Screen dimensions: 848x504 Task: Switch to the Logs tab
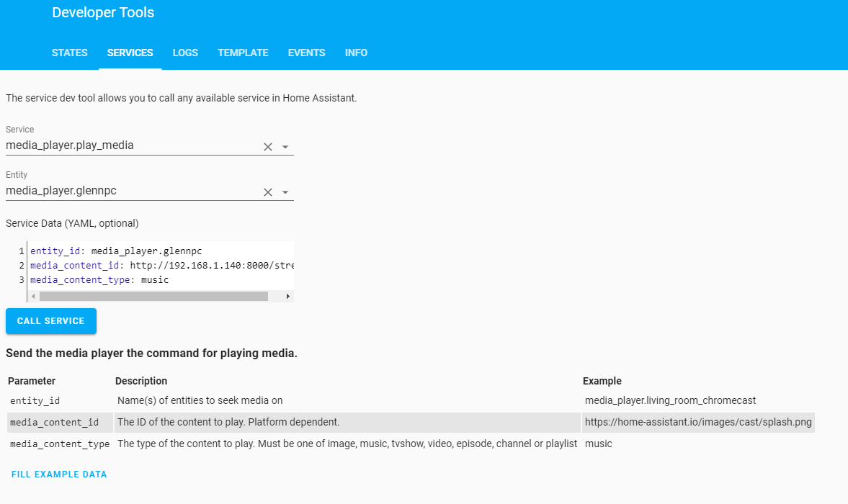[x=185, y=53]
